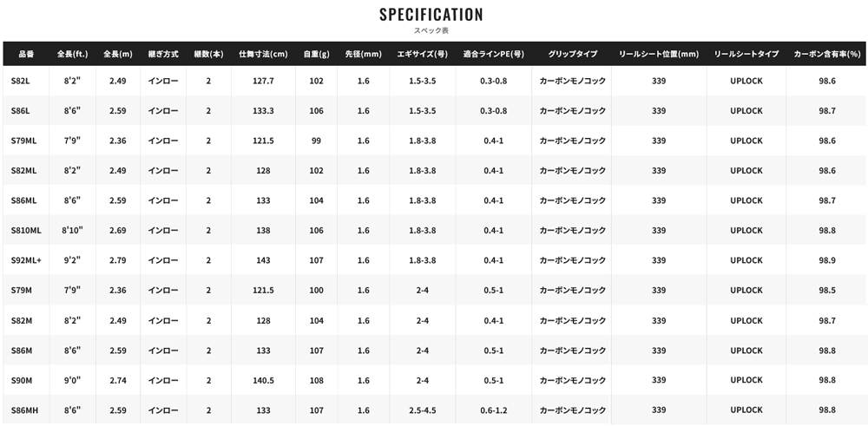Click the 98.9 carbon content value
This screenshot has height=426, width=868.
[827, 260]
